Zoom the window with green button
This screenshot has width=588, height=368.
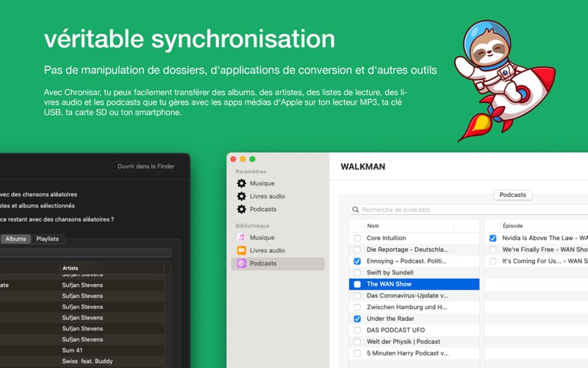252,159
